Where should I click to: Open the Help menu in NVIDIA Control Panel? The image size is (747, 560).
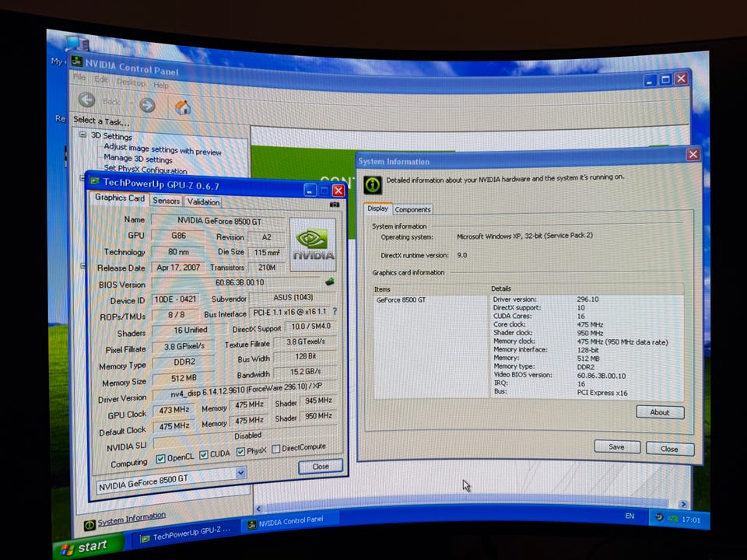tap(160, 86)
